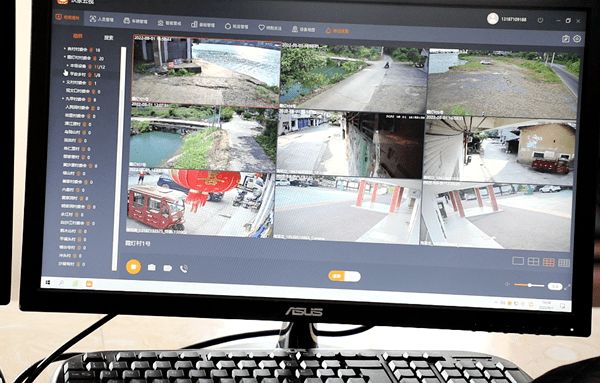Screen dimensions: 600x383
Task: Expand the first village node in device tree
Action: 65,49
